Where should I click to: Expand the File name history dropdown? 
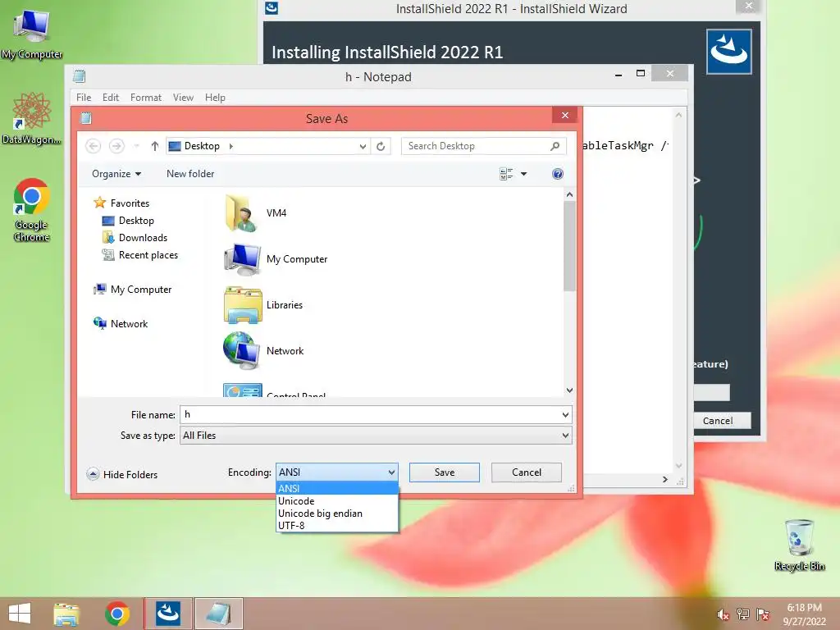(565, 414)
